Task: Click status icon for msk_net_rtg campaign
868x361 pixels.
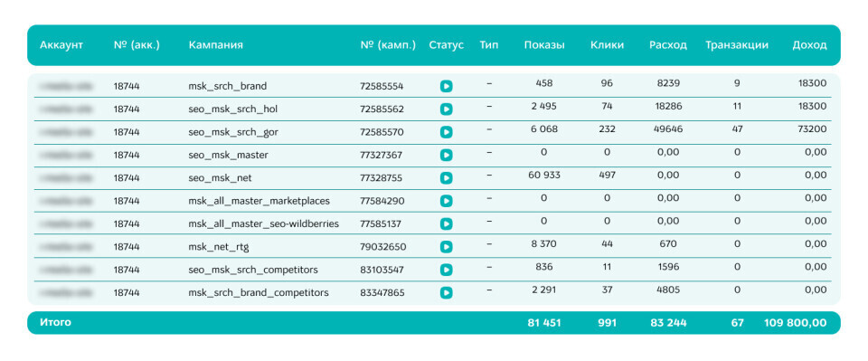Action: coord(446,247)
